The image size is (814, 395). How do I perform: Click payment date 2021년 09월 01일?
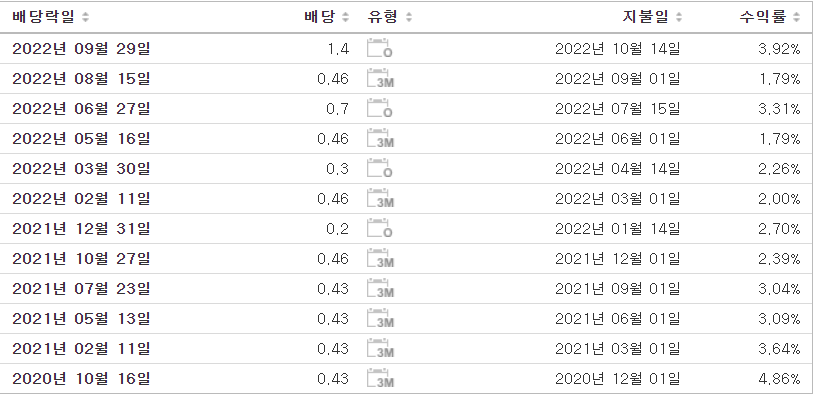618,289
